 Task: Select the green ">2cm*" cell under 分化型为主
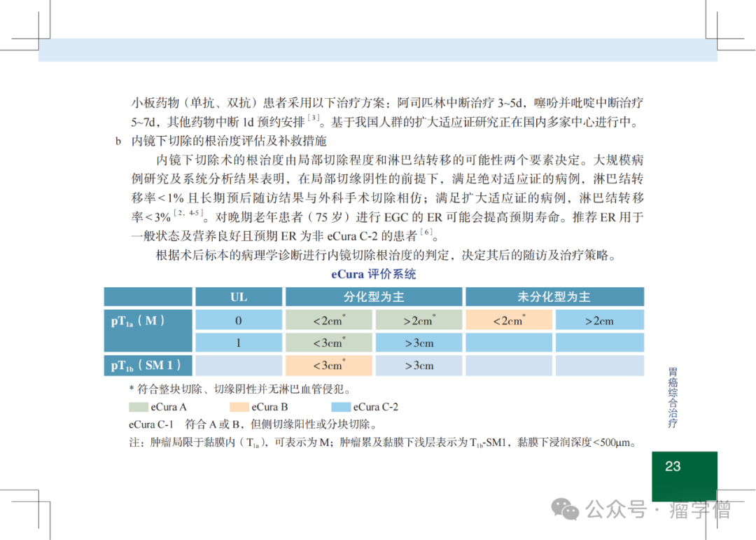click(419, 320)
